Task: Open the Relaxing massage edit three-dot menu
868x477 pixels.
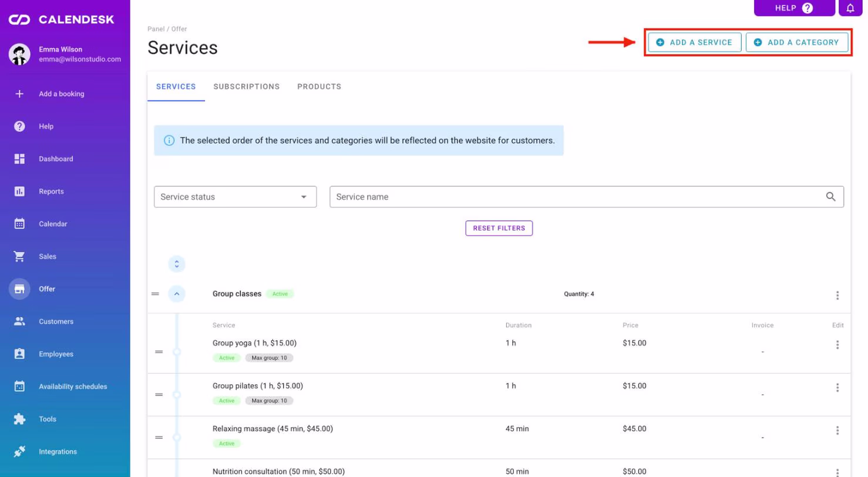Action: point(837,431)
